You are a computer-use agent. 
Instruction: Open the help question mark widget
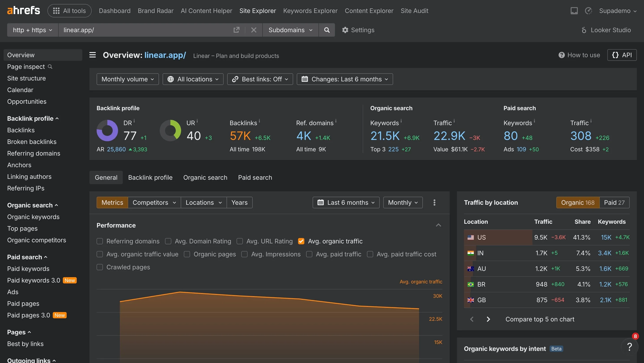tap(629, 346)
